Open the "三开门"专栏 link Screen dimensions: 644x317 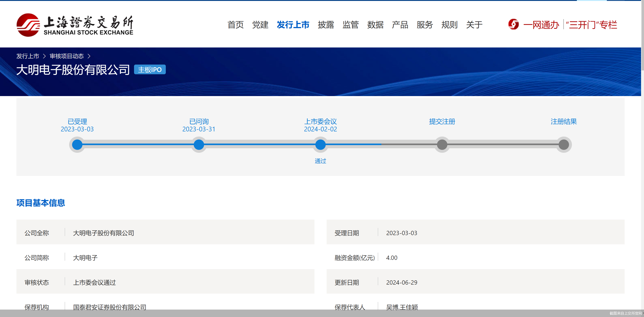point(592,25)
